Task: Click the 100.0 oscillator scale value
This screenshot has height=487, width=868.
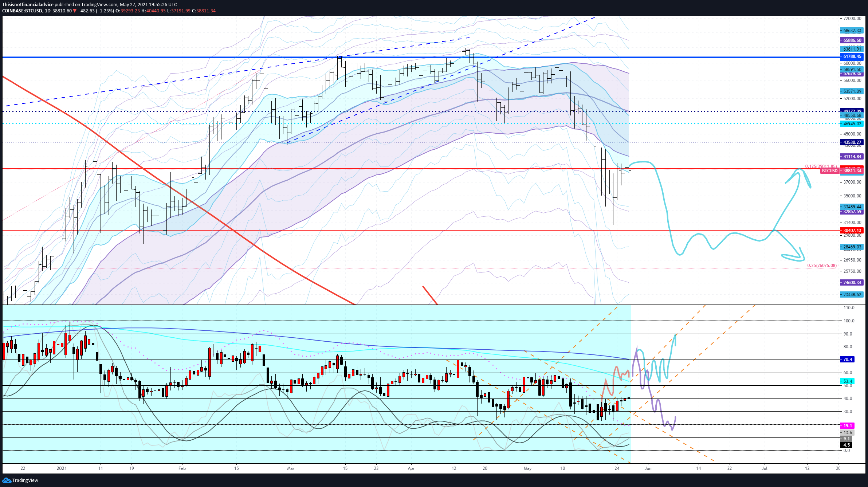Action: point(849,321)
